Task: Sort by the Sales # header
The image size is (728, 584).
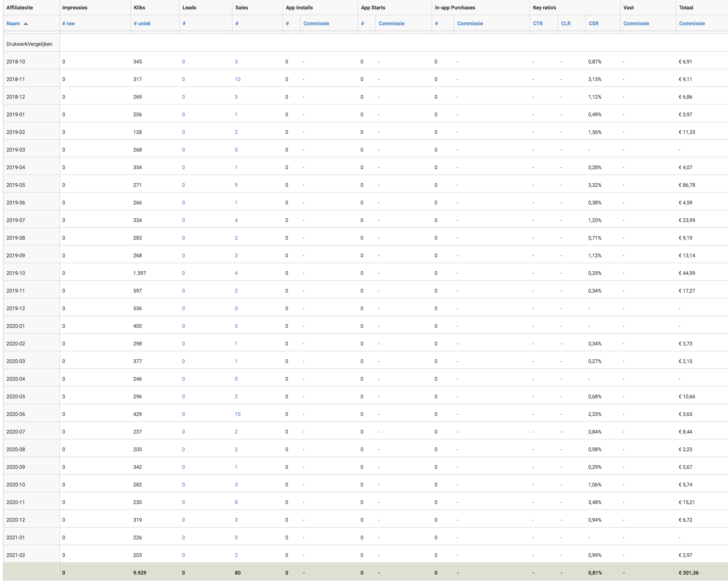Action: coord(237,23)
